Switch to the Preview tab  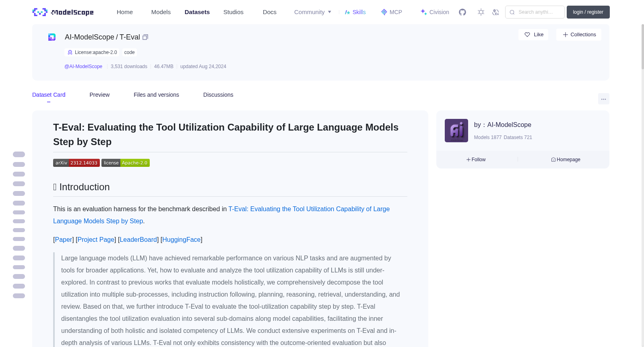pos(99,95)
